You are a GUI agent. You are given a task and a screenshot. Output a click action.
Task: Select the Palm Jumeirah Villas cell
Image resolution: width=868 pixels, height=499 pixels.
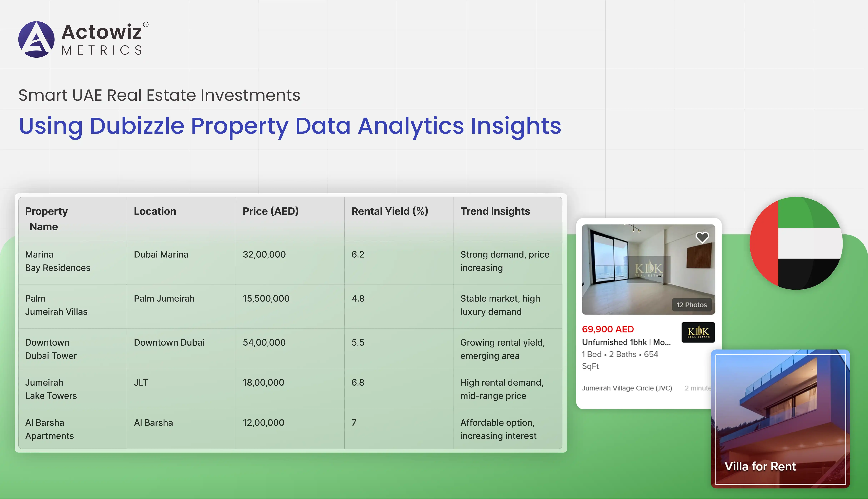56,305
